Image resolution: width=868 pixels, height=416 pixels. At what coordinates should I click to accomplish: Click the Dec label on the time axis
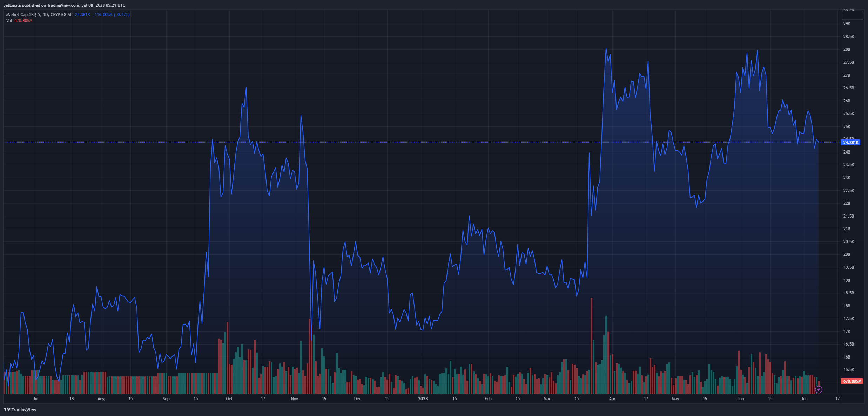click(x=357, y=399)
